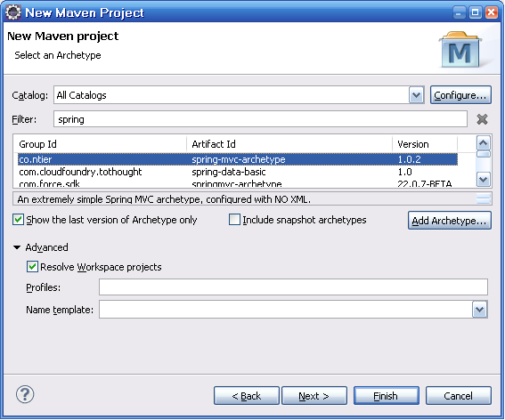Go to previous page with Back
The height and width of the screenshot is (420, 505).
pyautogui.click(x=247, y=396)
